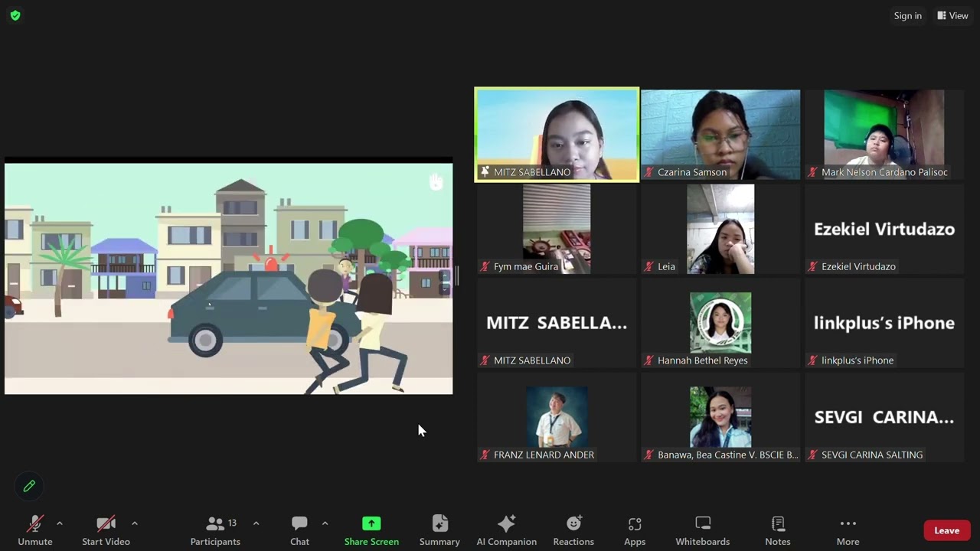980x551 pixels.
Task: Click pin icon on MITZ SABELLANO tile
Action: coord(485,172)
